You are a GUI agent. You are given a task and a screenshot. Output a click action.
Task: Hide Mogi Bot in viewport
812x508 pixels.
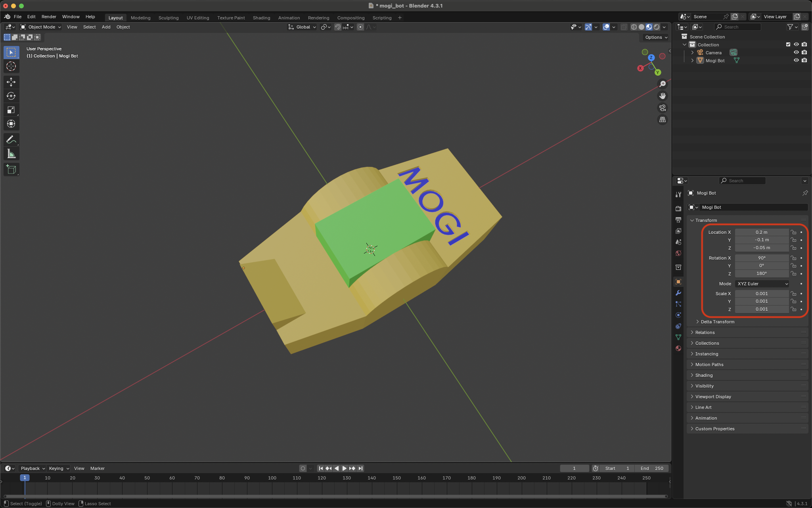tap(796, 60)
